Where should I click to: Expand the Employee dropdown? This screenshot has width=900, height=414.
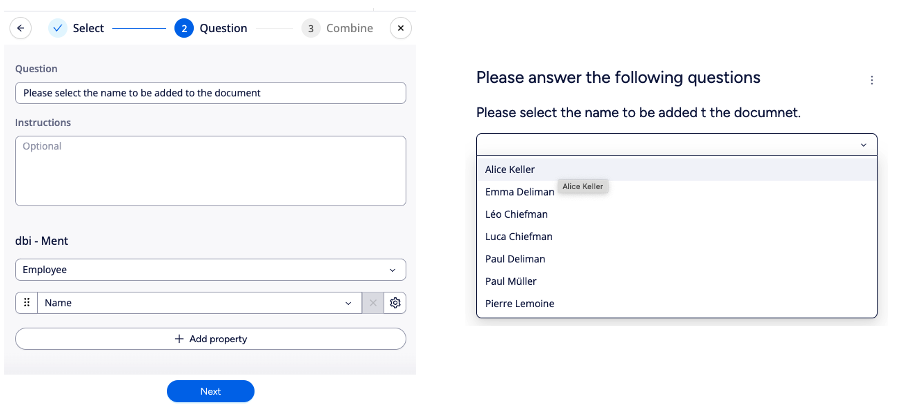point(211,270)
